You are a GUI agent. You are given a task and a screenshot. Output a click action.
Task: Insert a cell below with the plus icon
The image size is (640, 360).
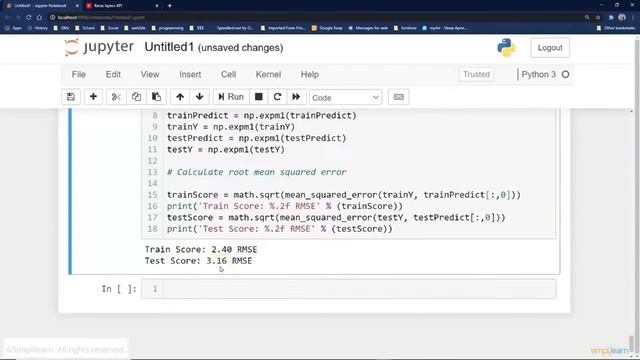[93, 97]
